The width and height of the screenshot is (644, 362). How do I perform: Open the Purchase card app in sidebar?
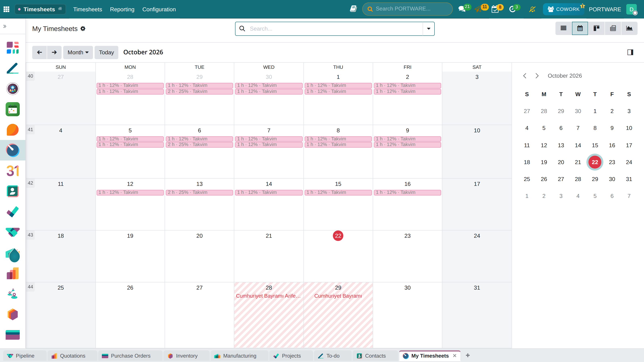[x=13, y=335]
